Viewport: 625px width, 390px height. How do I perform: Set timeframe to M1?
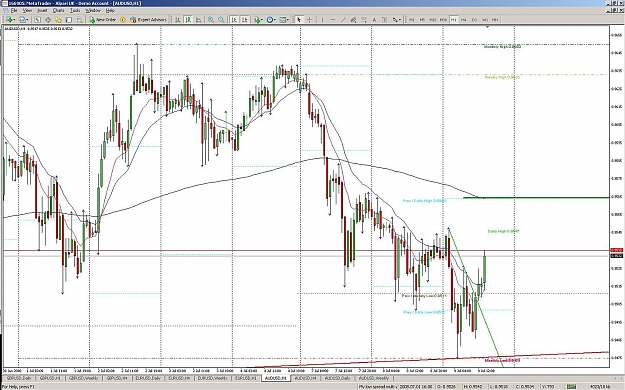pyautogui.click(x=411, y=19)
